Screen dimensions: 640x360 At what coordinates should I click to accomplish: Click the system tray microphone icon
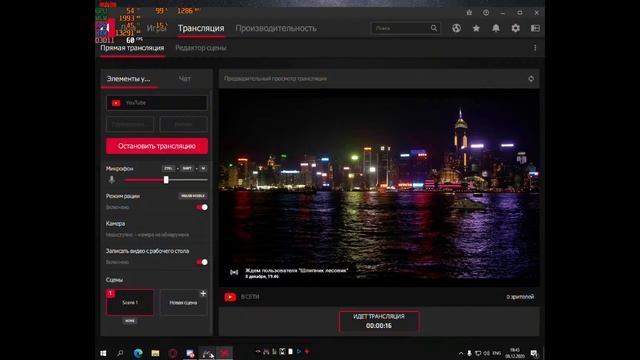tap(469, 353)
